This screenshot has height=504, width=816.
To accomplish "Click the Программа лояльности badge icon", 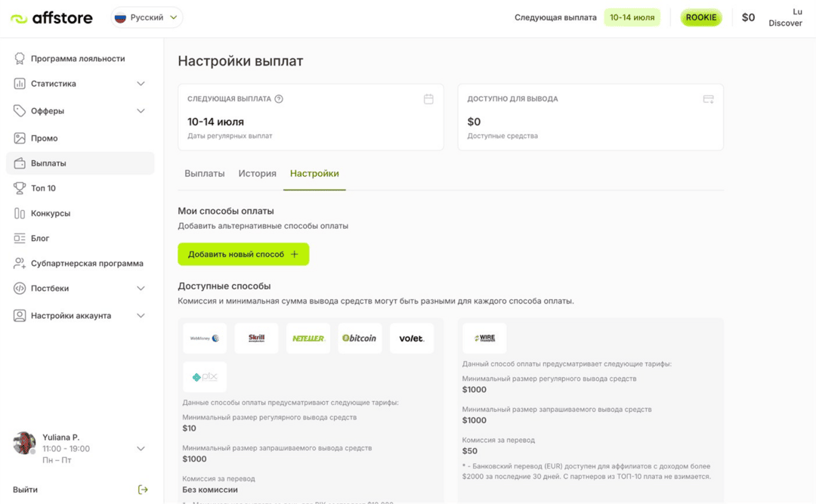I will pyautogui.click(x=19, y=58).
